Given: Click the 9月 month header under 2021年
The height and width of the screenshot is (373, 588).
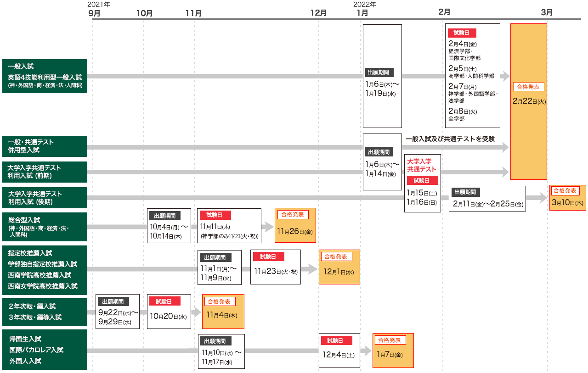Looking at the screenshot, I should [x=94, y=13].
